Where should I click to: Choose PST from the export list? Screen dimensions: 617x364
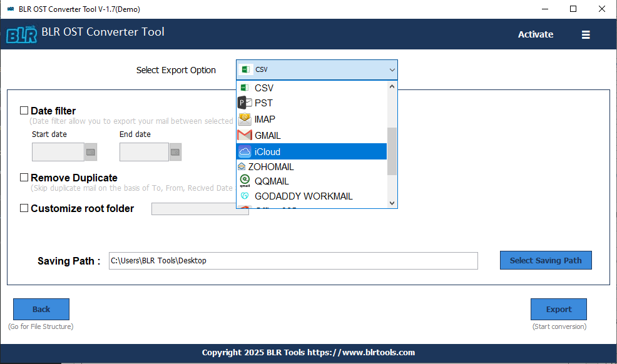tap(312, 103)
